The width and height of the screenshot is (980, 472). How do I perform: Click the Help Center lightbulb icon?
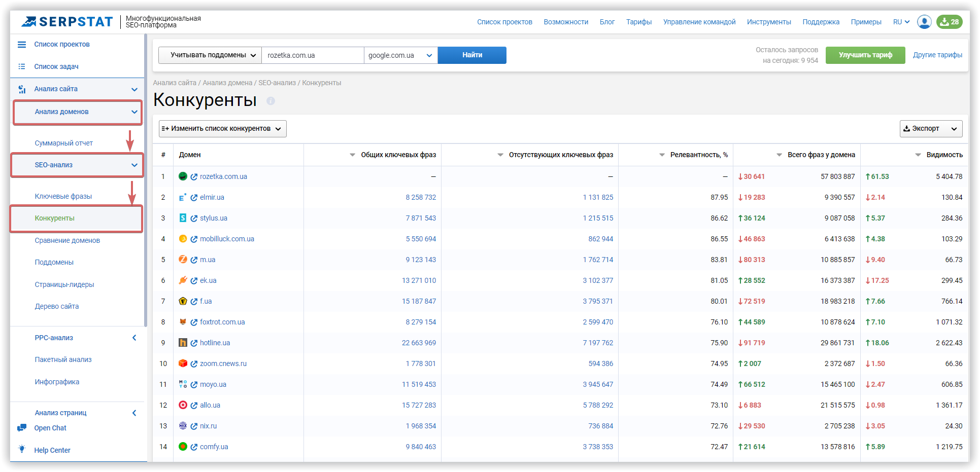(22, 449)
